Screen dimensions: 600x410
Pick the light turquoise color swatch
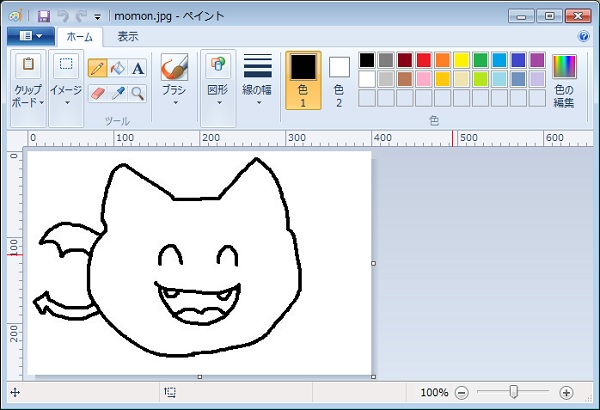tap(499, 79)
